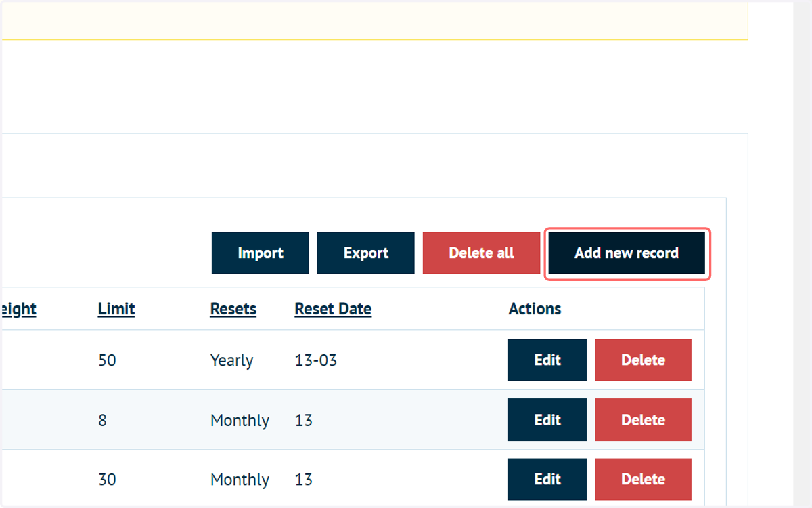Select the reset date 13-03 cell
The width and height of the screenshot is (812, 508).
(316, 360)
